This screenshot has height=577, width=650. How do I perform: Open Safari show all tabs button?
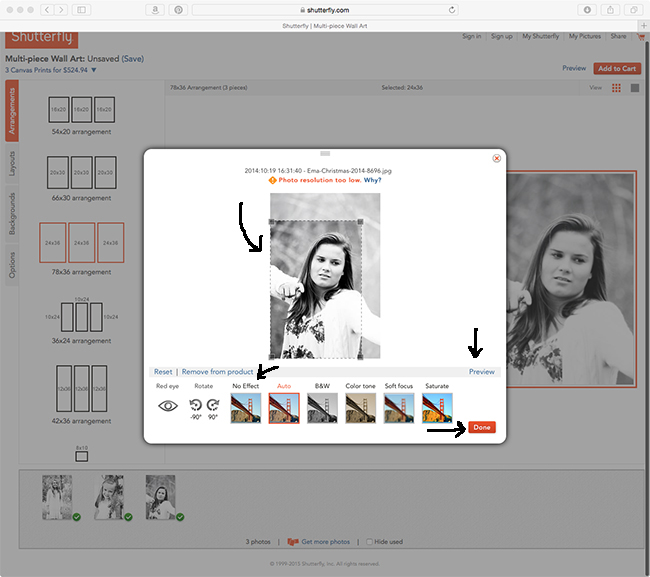(x=633, y=10)
